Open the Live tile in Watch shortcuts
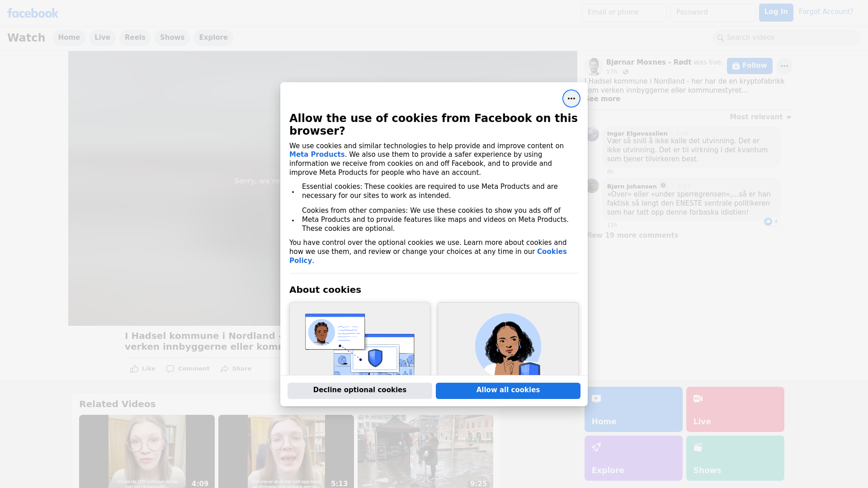This screenshot has width=868, height=488. pos(735,409)
